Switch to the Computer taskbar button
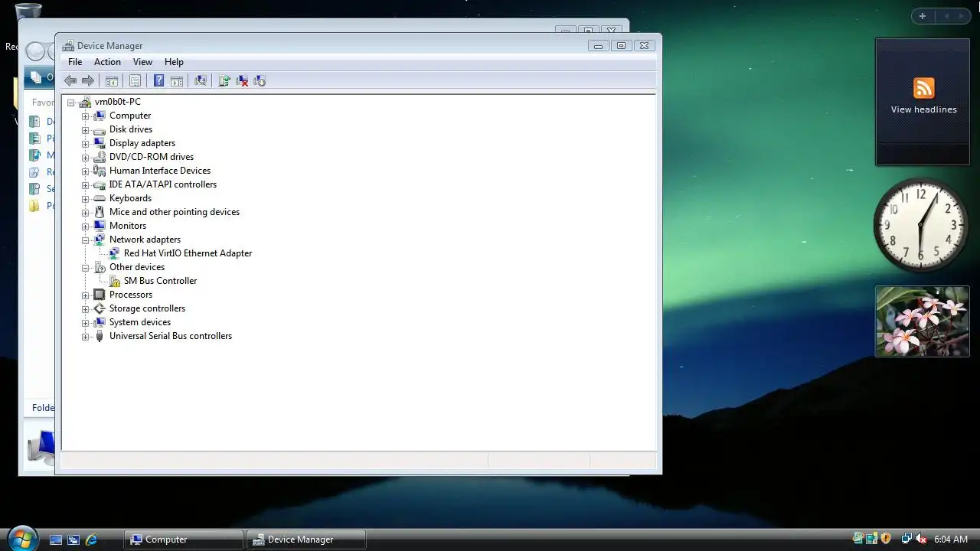 point(184,540)
